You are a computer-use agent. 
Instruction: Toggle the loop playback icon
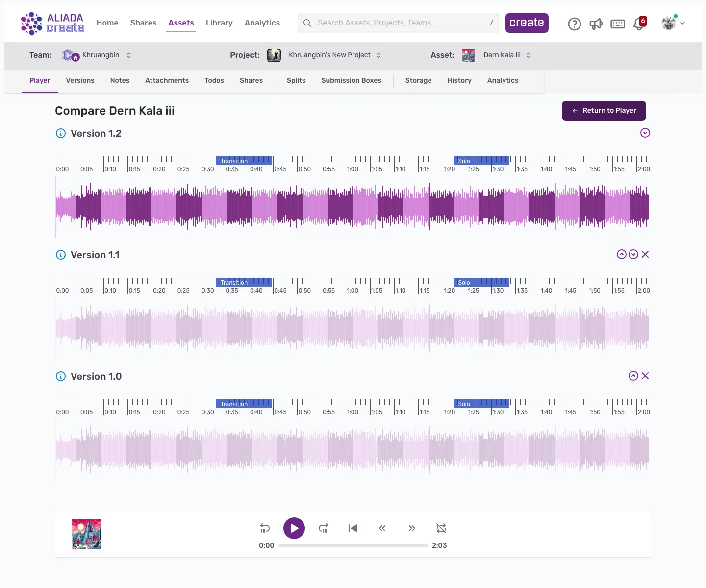pyautogui.click(x=441, y=528)
